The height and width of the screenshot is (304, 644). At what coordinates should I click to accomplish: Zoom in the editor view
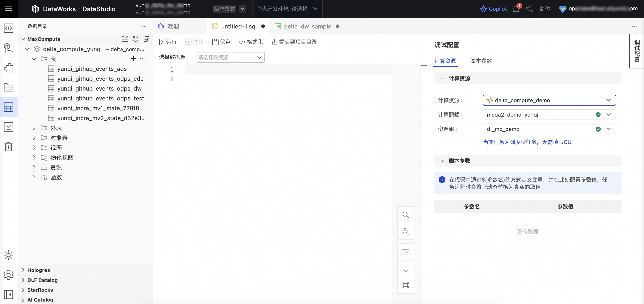[x=405, y=215]
